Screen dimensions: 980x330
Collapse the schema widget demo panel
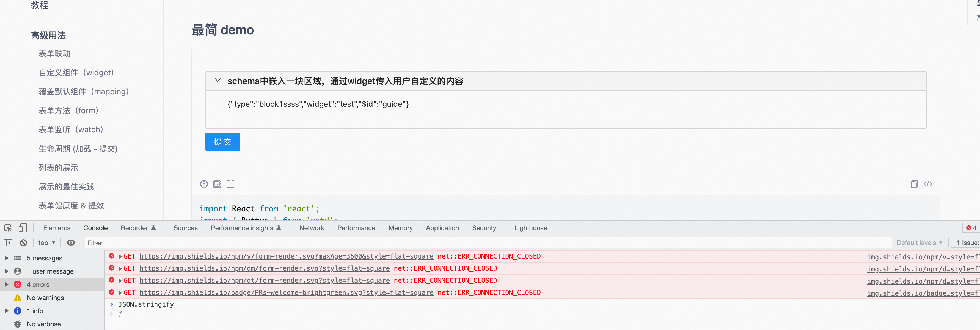click(x=218, y=81)
